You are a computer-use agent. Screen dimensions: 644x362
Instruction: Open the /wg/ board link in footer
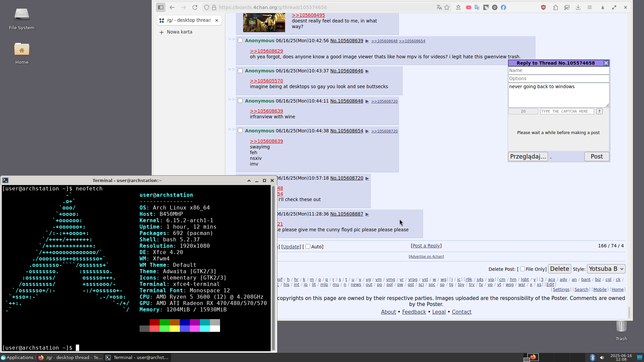pos(443,280)
